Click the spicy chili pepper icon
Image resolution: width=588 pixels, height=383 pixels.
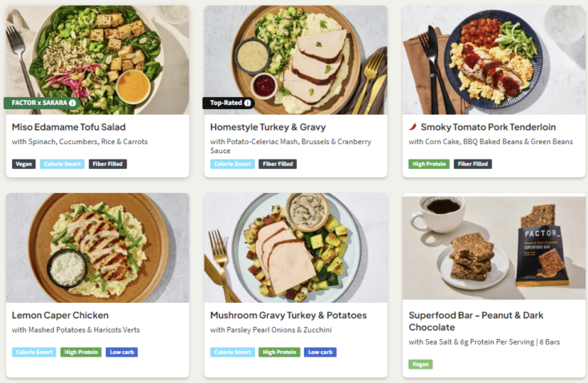tap(412, 127)
